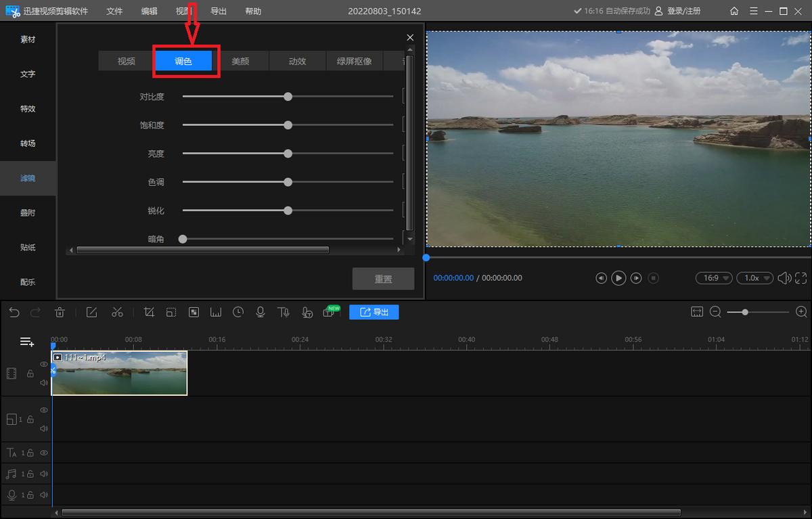The width and height of the screenshot is (812, 519).
Task: Open the voice recording microphone tool
Action: click(260, 312)
